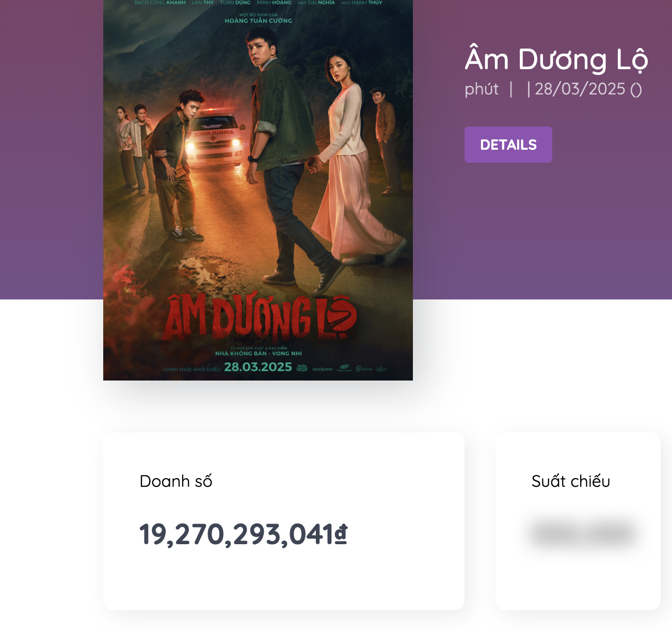Open the Âm Dương Lộ title link
The width and height of the screenshot is (672, 633).
(556, 60)
